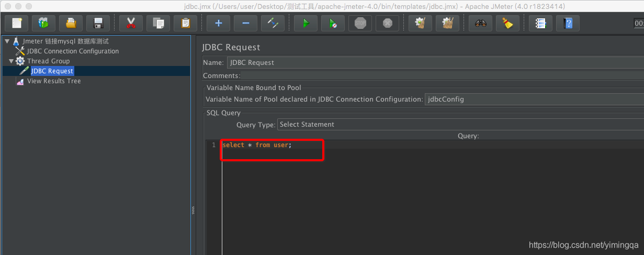The height and width of the screenshot is (255, 644).
Task: Select JDBC Connection Configuration in tree
Action: click(73, 51)
